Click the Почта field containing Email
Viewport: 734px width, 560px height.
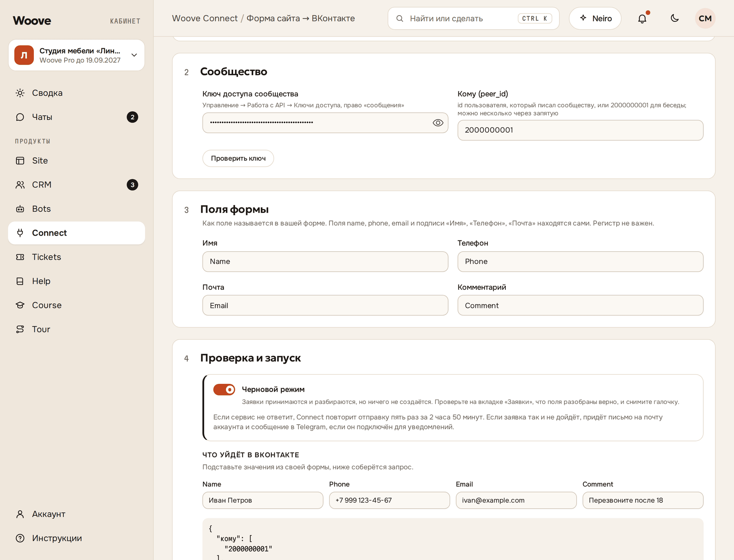[x=325, y=305]
